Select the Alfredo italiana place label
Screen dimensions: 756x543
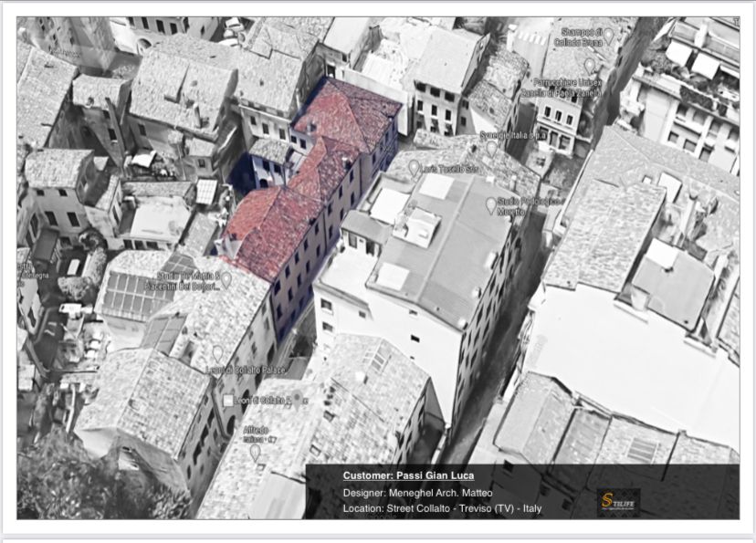coord(258,434)
